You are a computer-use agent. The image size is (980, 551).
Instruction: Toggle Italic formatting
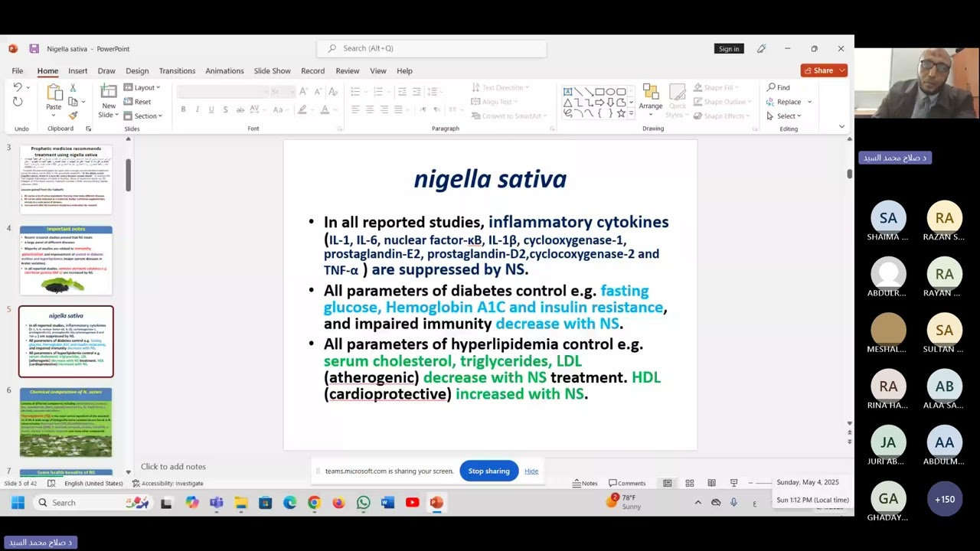coord(197,110)
